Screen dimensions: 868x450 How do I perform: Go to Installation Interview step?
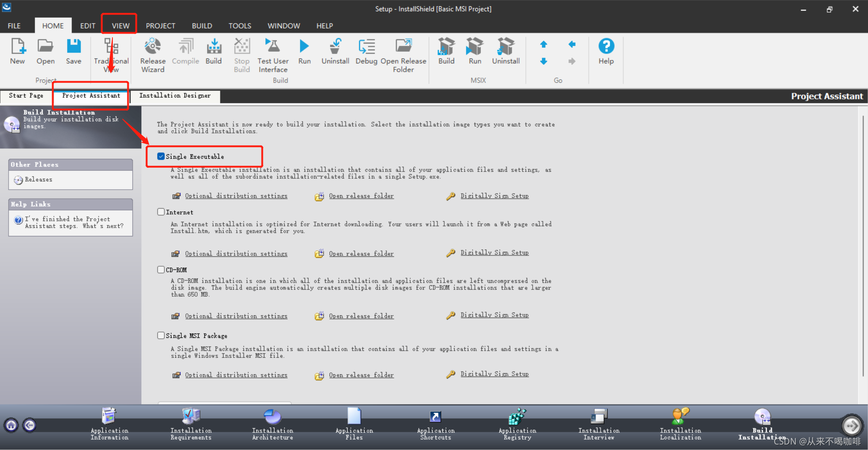pos(599,424)
